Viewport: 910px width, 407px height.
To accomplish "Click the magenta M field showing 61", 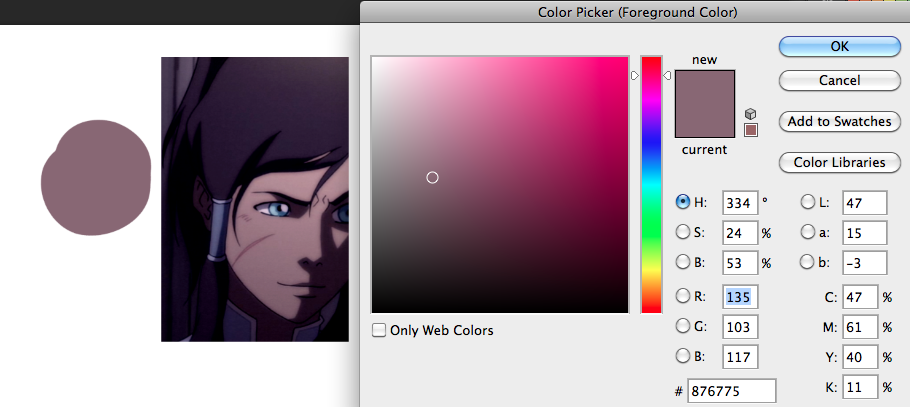I will 860,327.
